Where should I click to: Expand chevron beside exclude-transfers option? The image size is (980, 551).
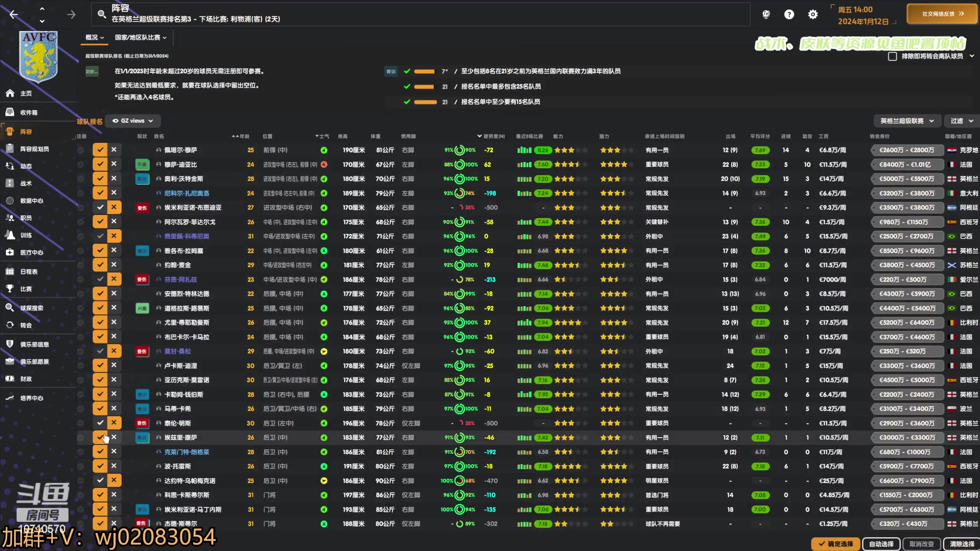pos(972,56)
